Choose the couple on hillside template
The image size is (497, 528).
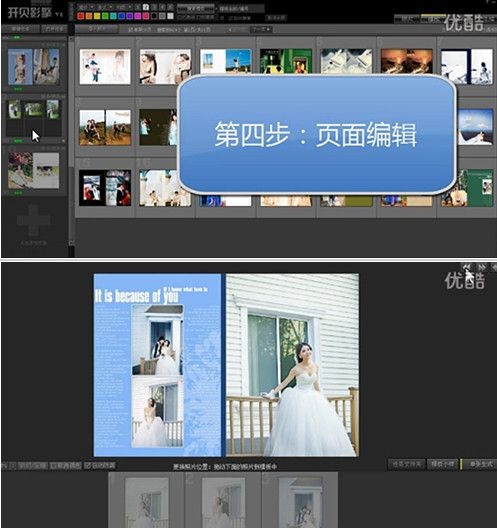pyautogui.click(x=105, y=127)
